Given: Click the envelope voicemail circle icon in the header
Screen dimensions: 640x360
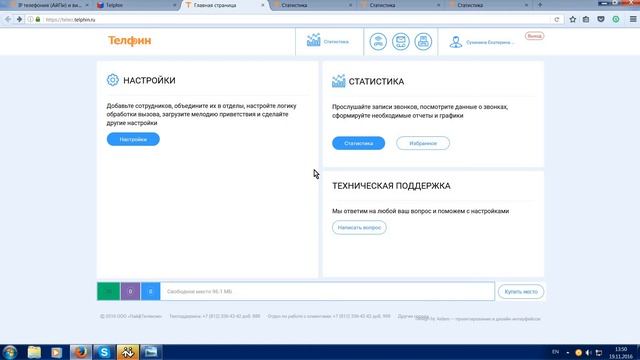Looking at the screenshot, I should 400,42.
